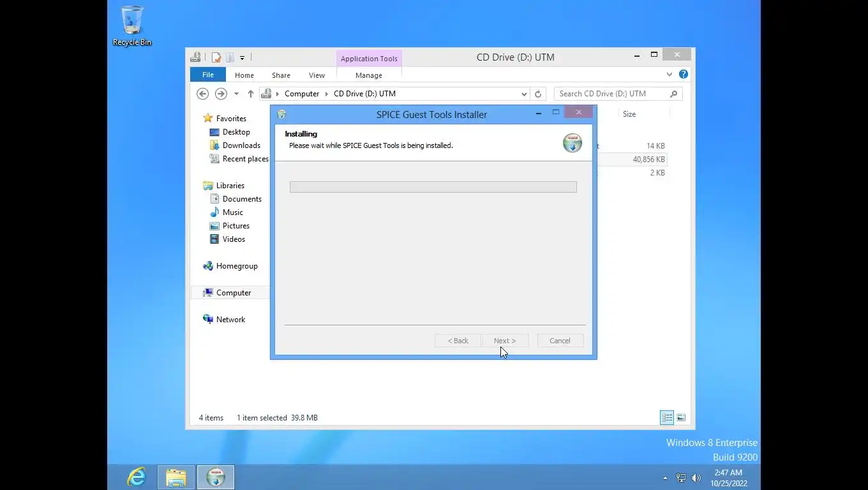Switch to the View ribbon tab
The width and height of the screenshot is (868, 490).
[317, 75]
